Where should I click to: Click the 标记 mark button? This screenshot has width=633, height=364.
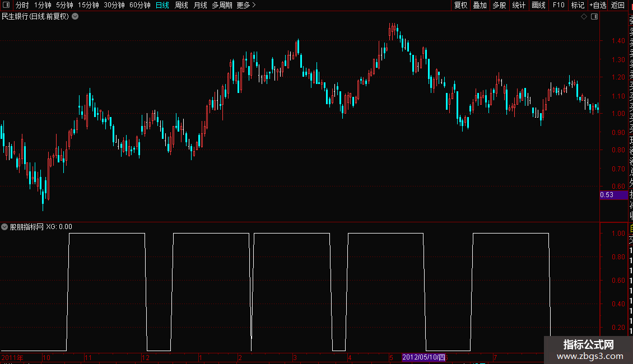(x=578, y=5)
